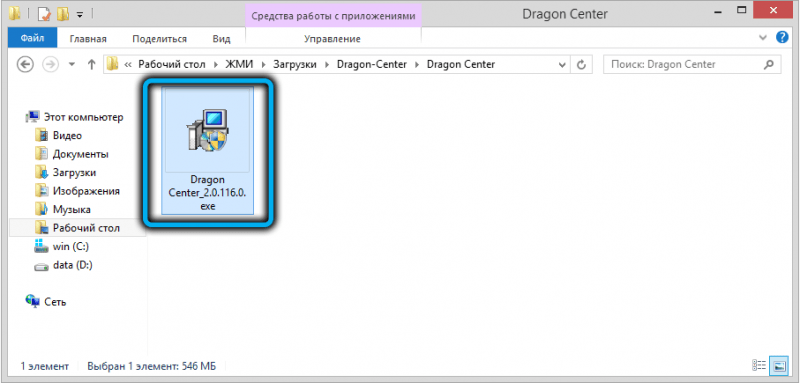Open the Изображения folder in sidebar
This screenshot has width=800, height=383.
(86, 191)
